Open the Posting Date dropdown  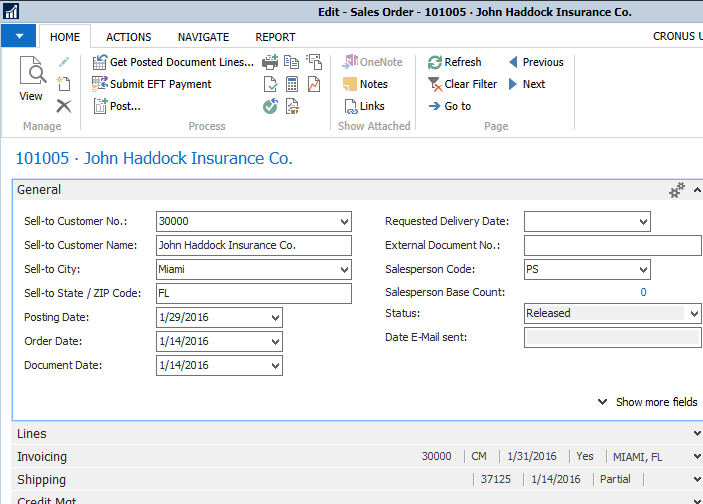coord(275,318)
